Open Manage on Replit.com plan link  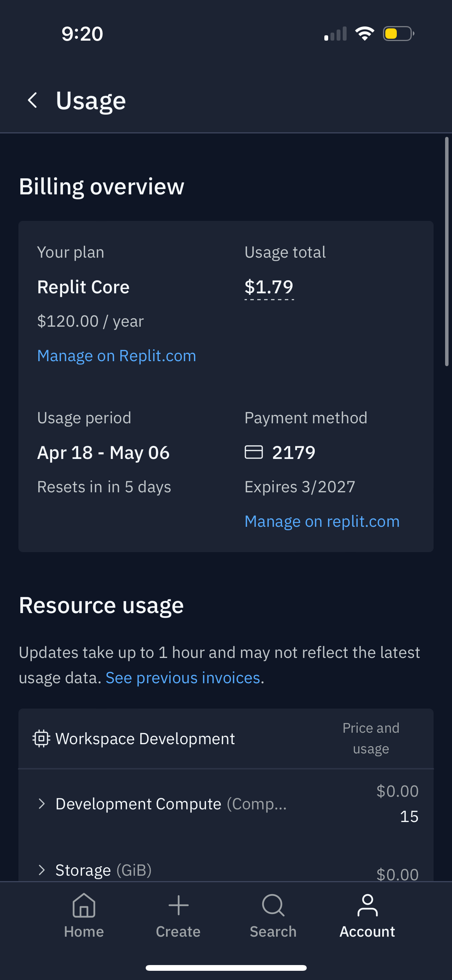(x=117, y=356)
